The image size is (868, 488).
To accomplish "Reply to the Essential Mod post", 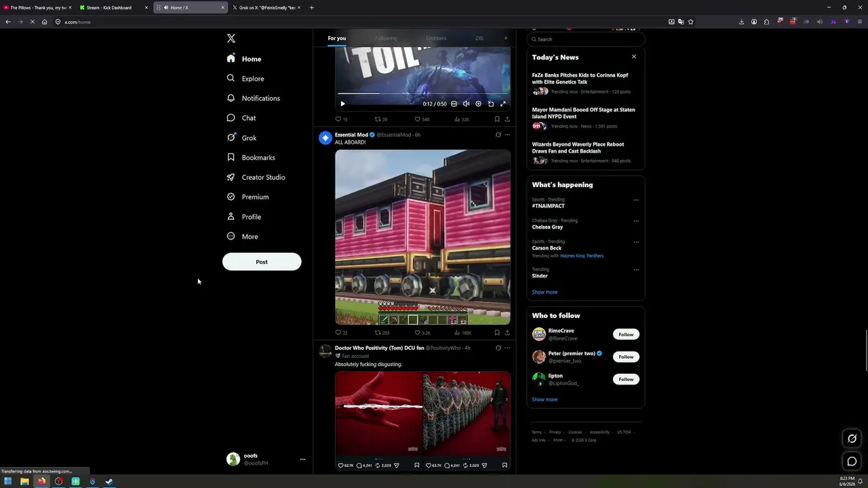I will click(x=341, y=333).
